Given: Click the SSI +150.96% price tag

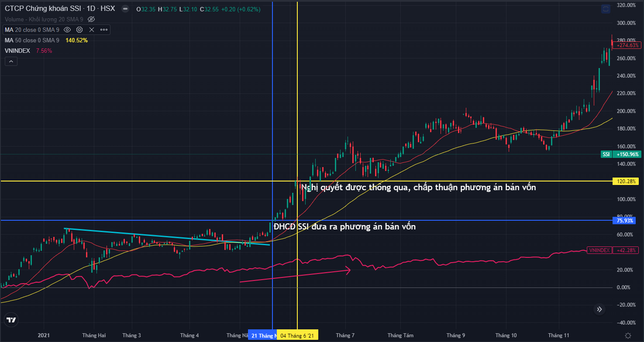Looking at the screenshot, I should [621, 154].
